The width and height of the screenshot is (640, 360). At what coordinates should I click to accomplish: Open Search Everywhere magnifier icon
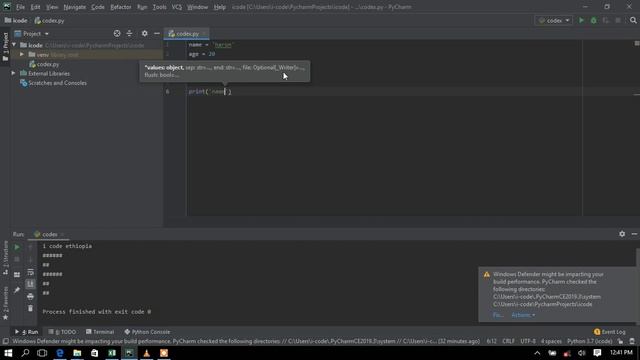[633, 20]
